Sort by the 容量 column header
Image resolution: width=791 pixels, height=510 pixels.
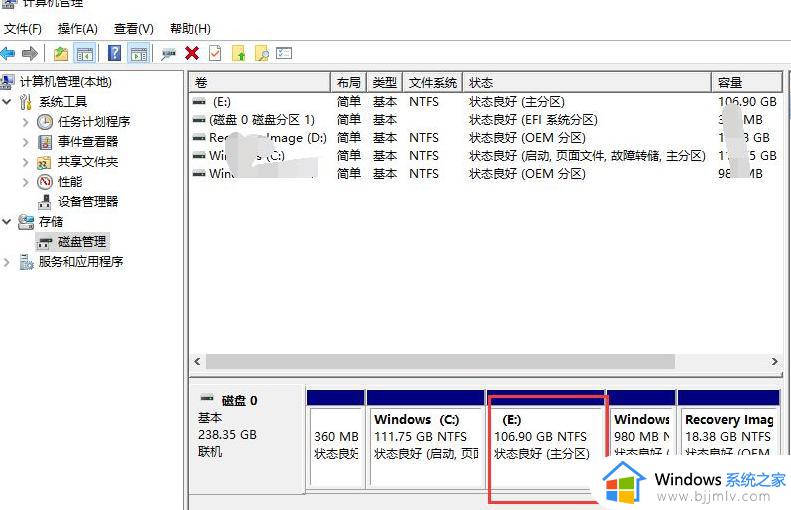747,82
